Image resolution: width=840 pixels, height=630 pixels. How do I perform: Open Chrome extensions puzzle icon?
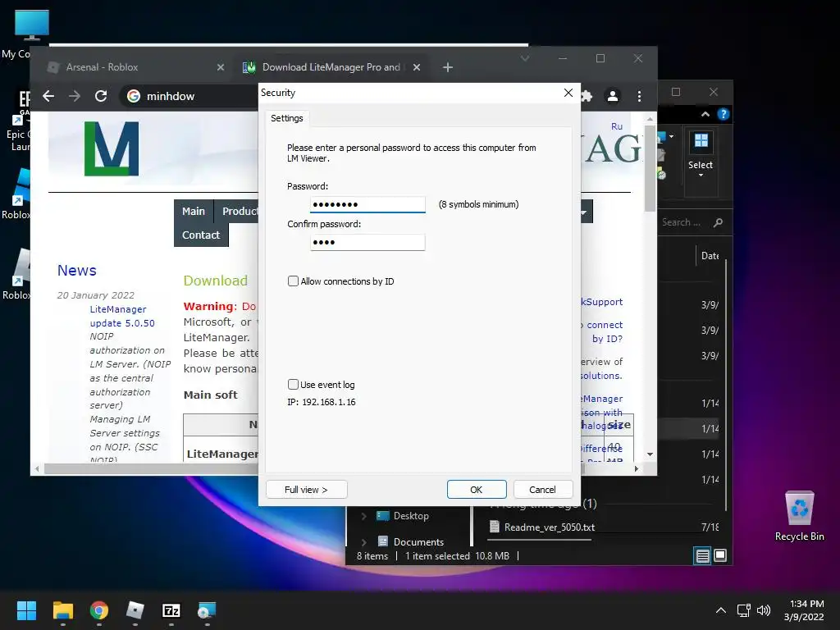[x=587, y=97]
